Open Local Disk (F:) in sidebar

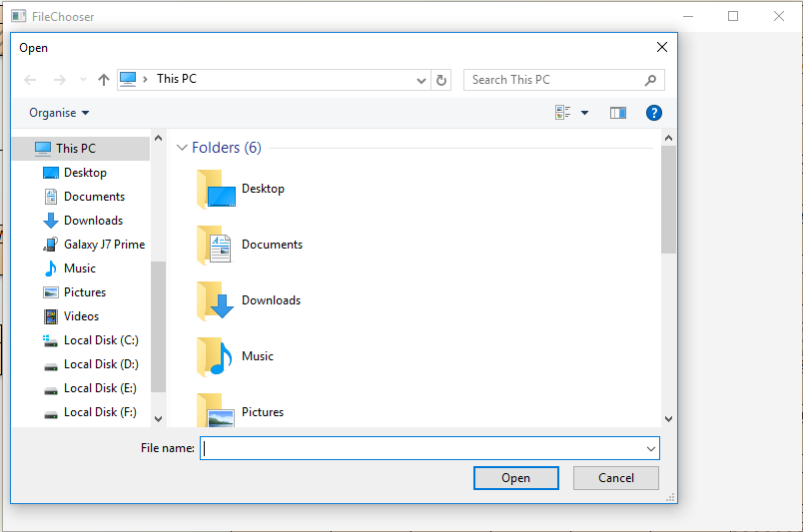[x=90, y=412]
